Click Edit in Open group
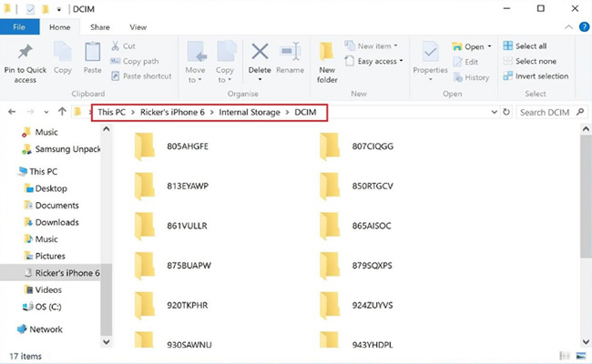592x364 pixels. 466,62
